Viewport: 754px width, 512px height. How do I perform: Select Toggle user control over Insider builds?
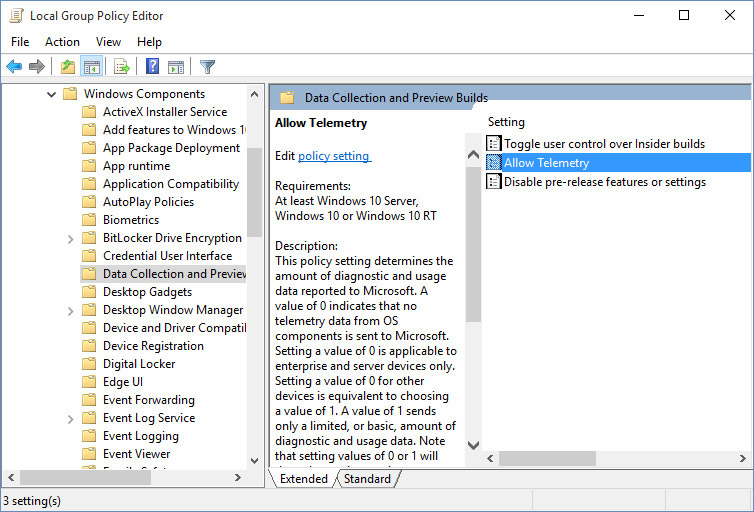(x=604, y=143)
